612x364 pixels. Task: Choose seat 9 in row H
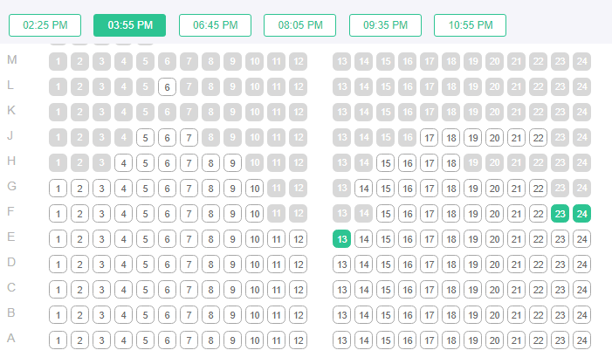coord(233,163)
